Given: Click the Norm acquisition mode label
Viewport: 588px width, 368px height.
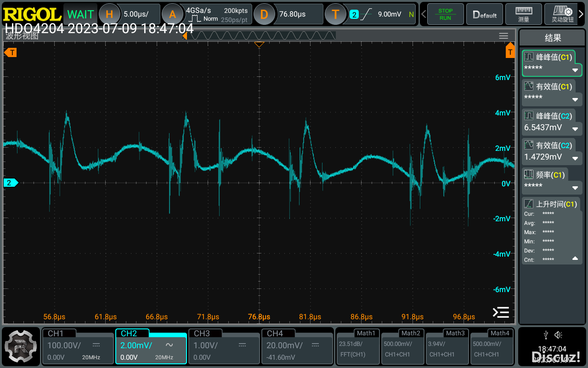Looking at the screenshot, I should click(210, 19).
